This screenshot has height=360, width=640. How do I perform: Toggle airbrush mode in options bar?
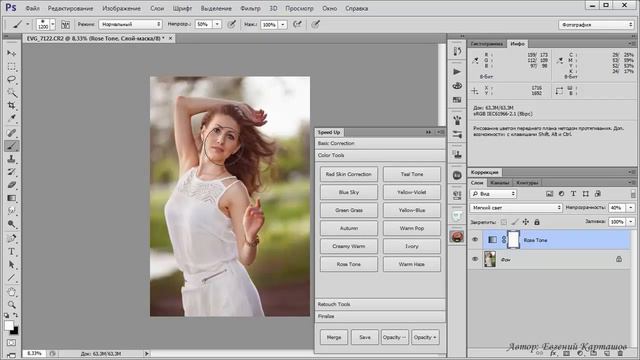point(297,24)
